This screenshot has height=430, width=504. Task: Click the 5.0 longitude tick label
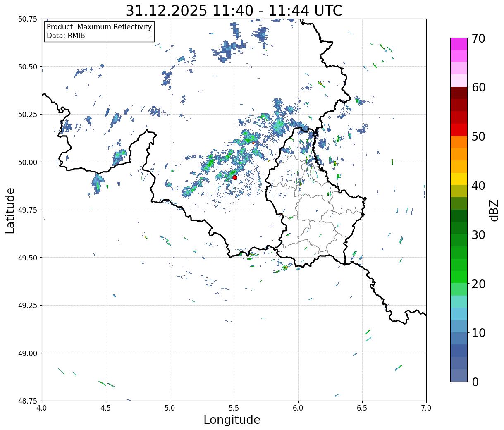[x=170, y=408]
